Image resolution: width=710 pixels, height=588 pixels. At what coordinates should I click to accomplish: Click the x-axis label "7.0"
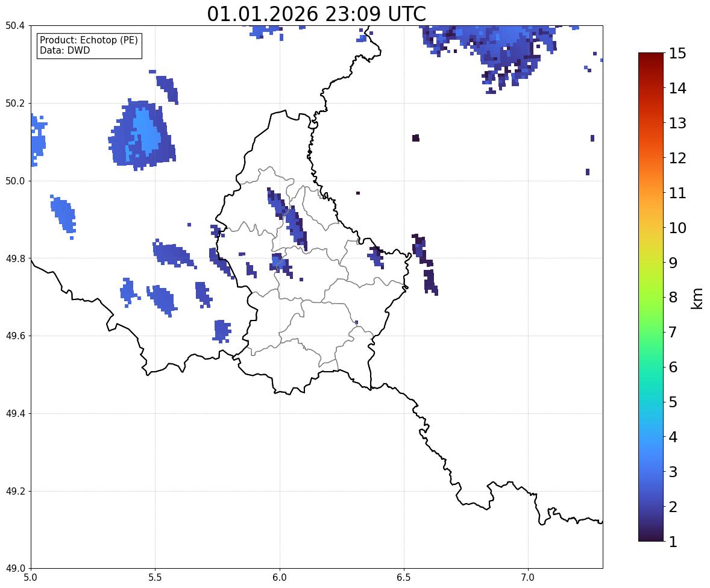point(528,578)
